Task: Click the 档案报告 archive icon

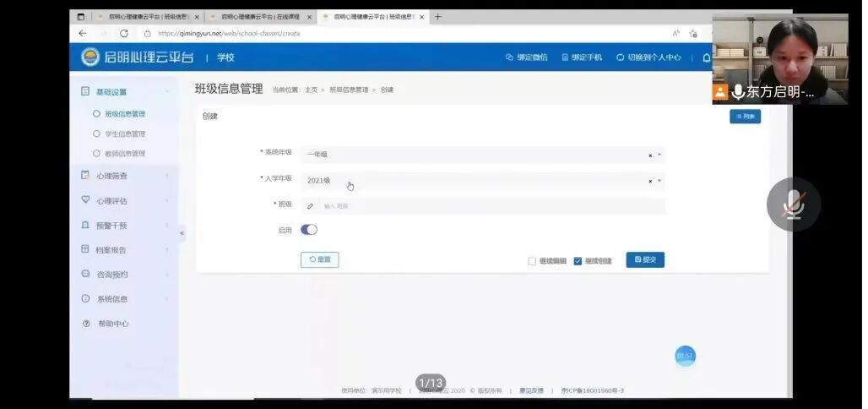Action: tap(85, 249)
